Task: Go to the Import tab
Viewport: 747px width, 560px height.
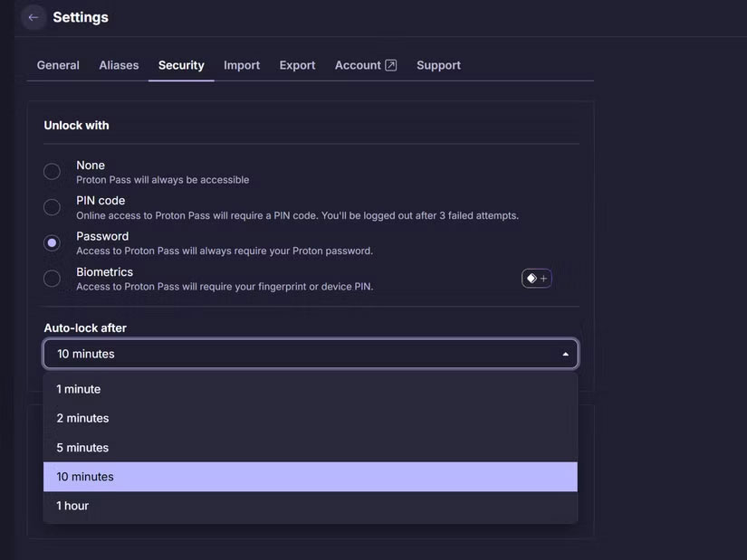Action: pos(242,65)
